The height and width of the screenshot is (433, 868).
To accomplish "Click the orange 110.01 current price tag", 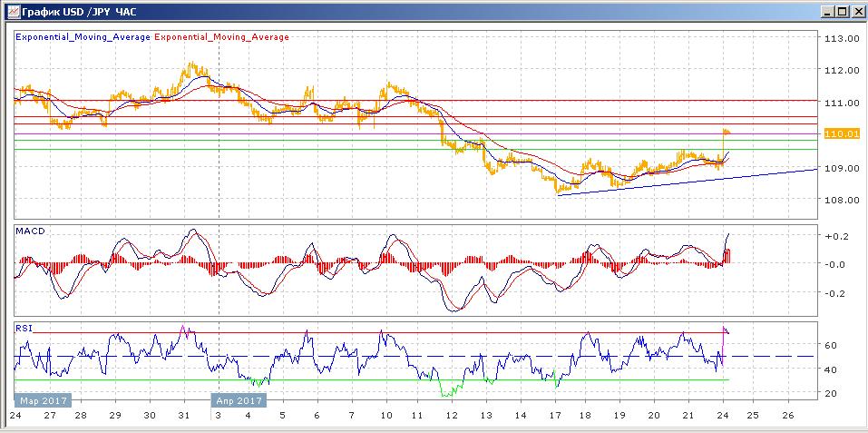I will point(841,133).
